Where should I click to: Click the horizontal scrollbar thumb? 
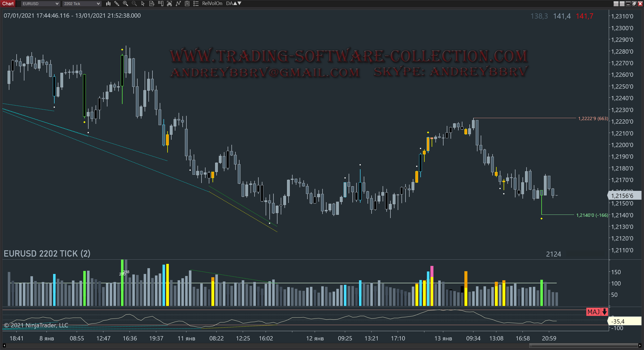click(x=583, y=345)
